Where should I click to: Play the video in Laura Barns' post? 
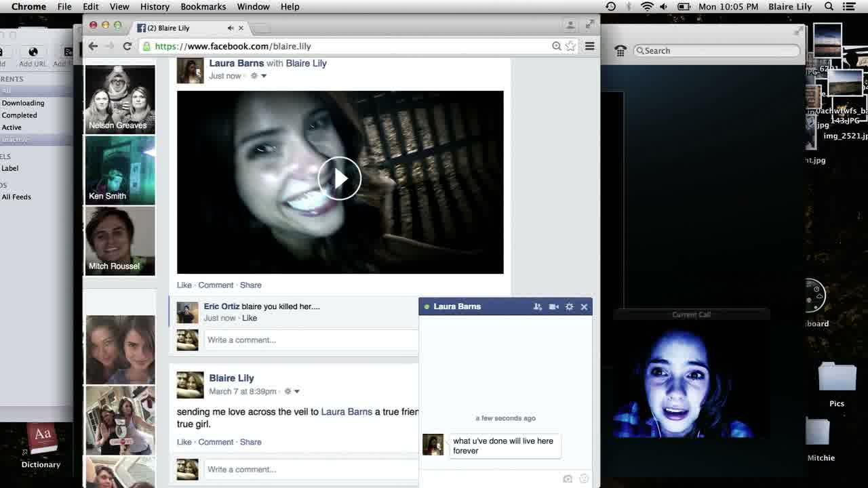(x=340, y=179)
